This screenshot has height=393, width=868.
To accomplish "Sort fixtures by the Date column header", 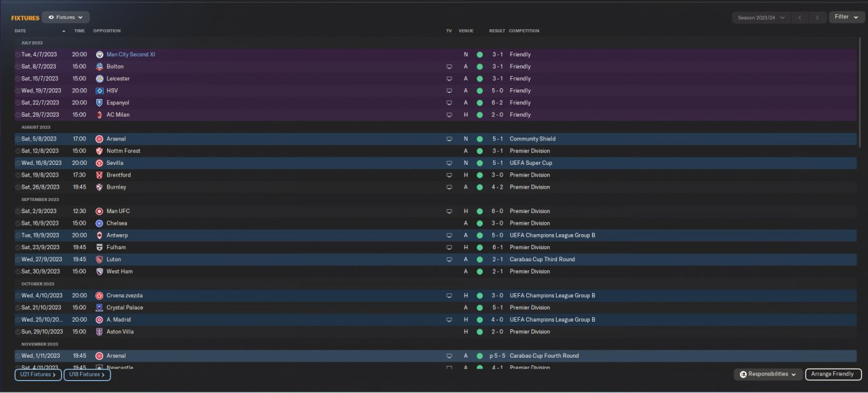I will [x=20, y=31].
